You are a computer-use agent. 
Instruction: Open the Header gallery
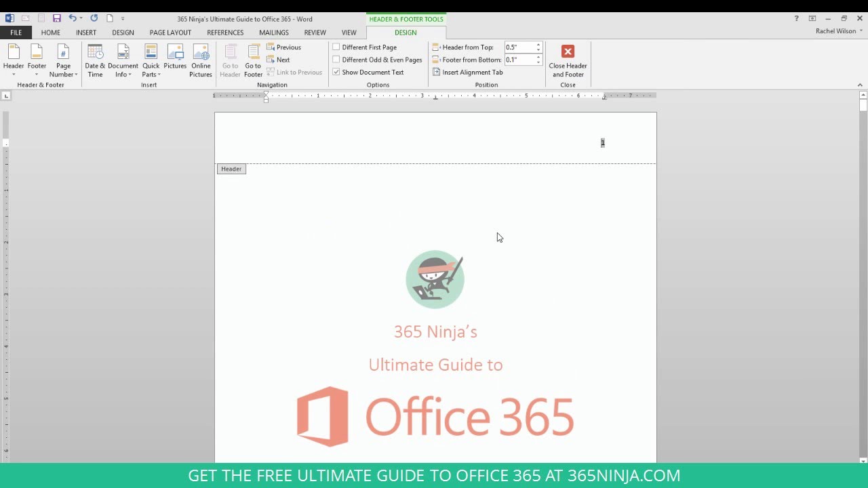14,61
